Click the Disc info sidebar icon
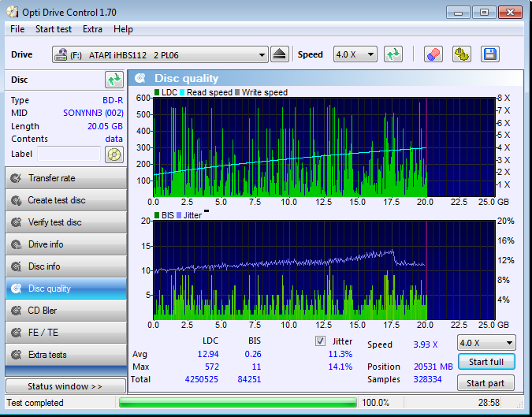 click(16, 266)
